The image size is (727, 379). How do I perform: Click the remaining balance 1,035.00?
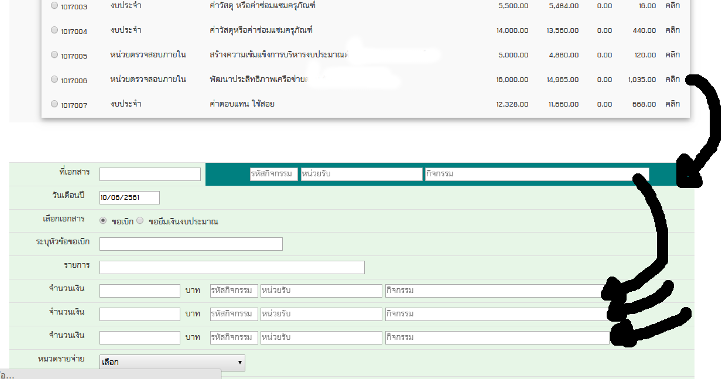[x=642, y=79]
